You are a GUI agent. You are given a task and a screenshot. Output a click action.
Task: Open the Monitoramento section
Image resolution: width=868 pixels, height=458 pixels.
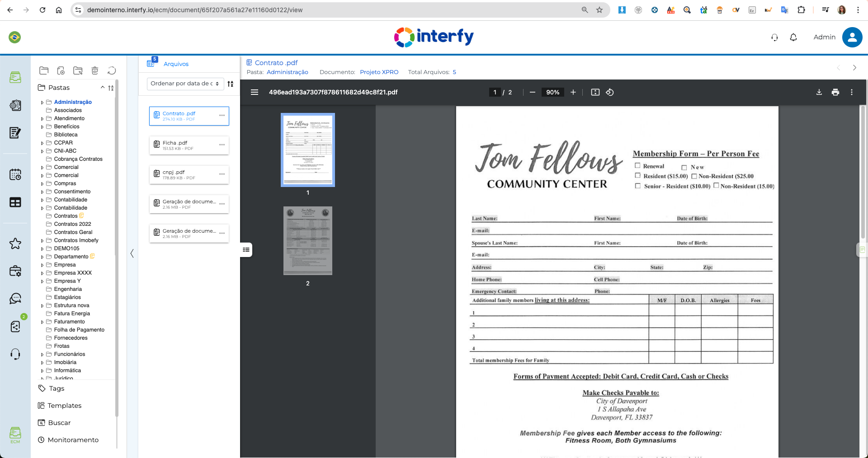pos(68,440)
